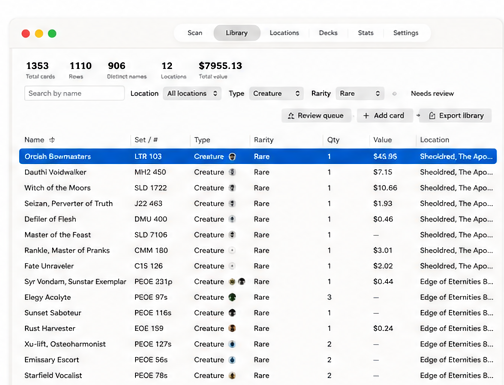Select the Defiler of Flesh row

[258, 219]
